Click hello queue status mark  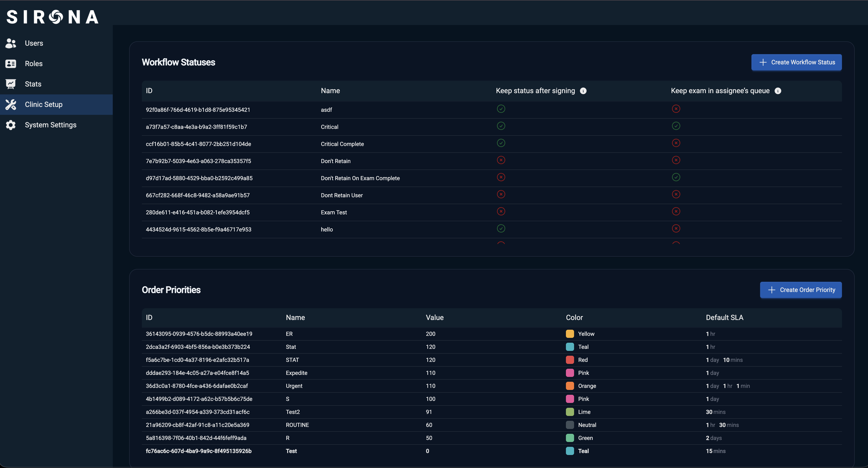(676, 228)
